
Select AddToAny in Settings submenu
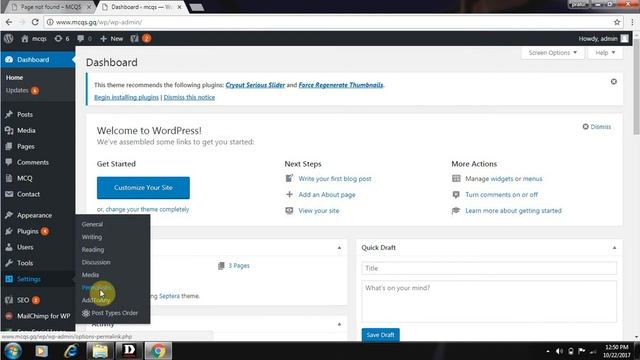point(96,300)
